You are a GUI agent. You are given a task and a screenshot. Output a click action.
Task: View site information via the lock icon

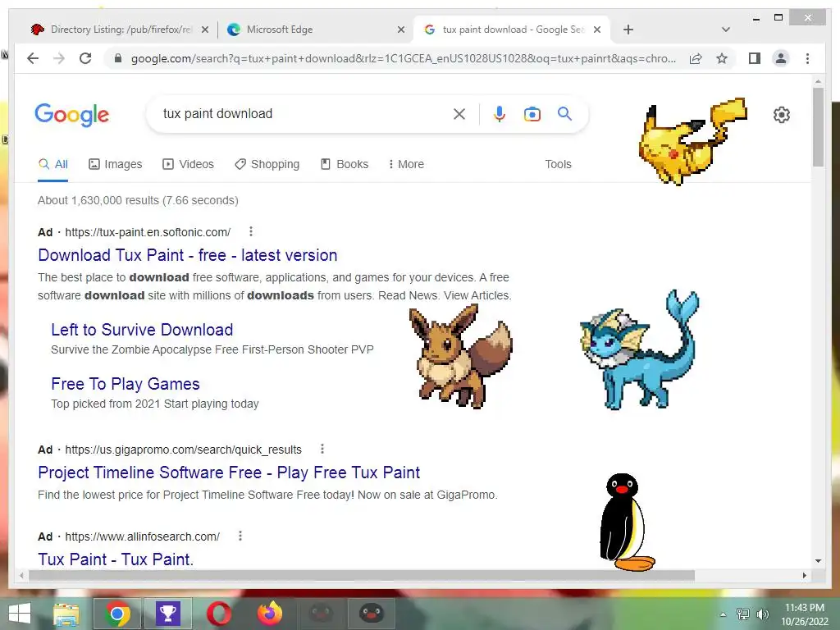pyautogui.click(x=118, y=58)
